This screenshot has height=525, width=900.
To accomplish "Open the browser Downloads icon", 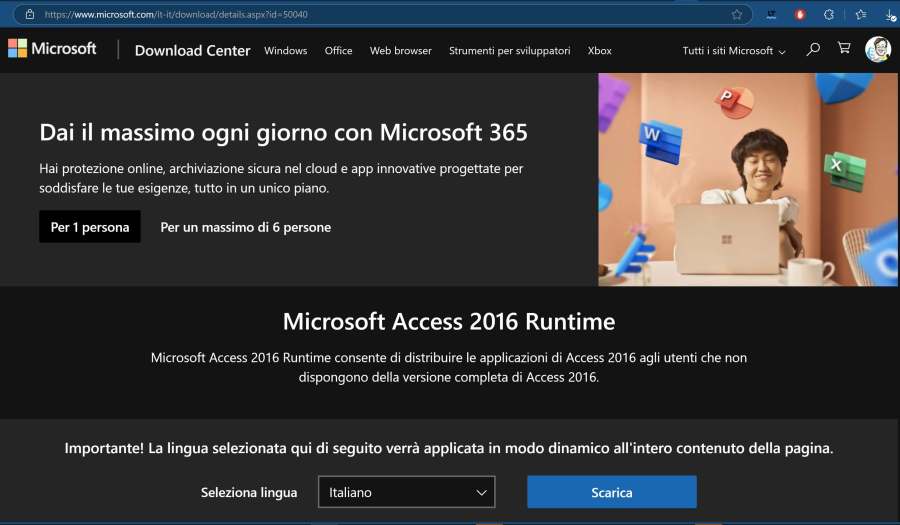I will [x=890, y=14].
